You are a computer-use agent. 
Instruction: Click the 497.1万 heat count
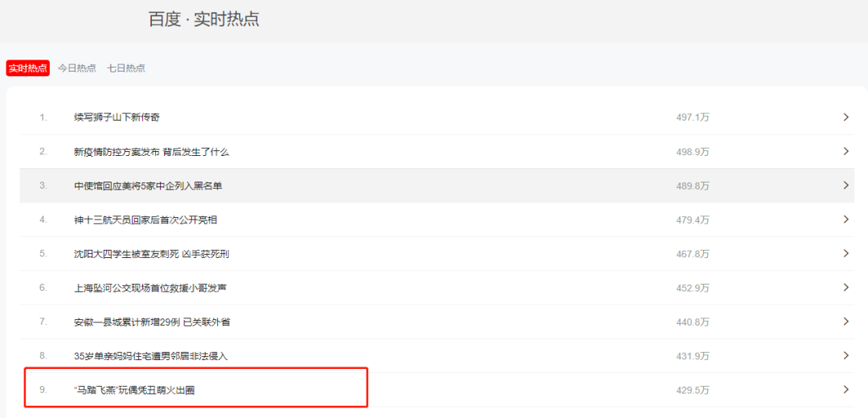[693, 117]
